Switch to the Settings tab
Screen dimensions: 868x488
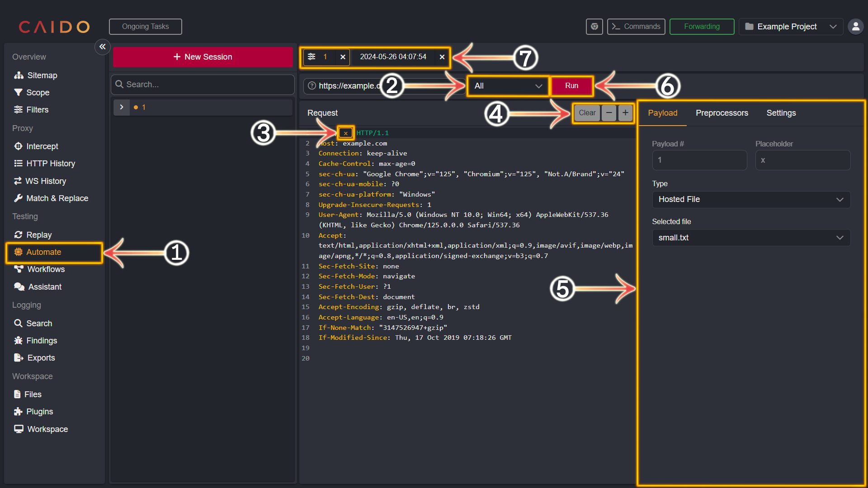point(781,113)
